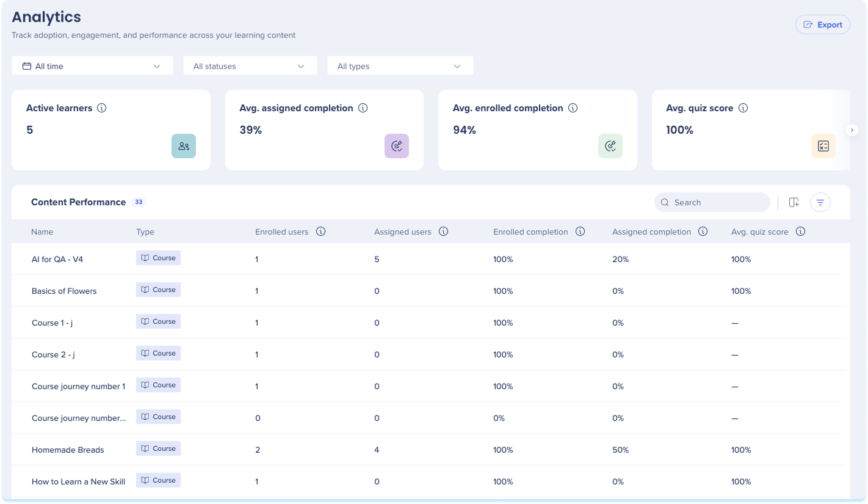The image size is (868, 504).
Task: Expand the All statuses dropdown
Action: point(250,66)
